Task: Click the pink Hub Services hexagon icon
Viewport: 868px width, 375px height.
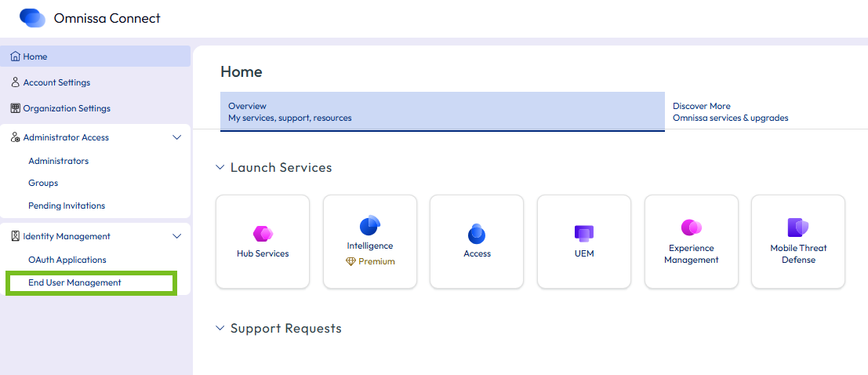Action: click(x=263, y=234)
